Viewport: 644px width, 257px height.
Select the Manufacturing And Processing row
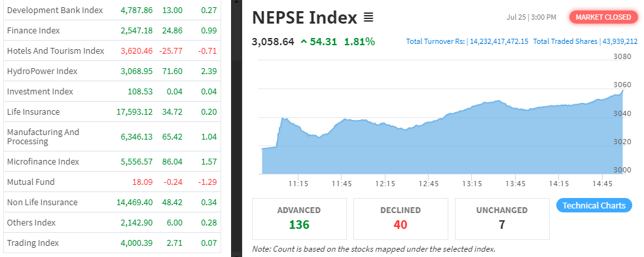[x=112, y=136]
